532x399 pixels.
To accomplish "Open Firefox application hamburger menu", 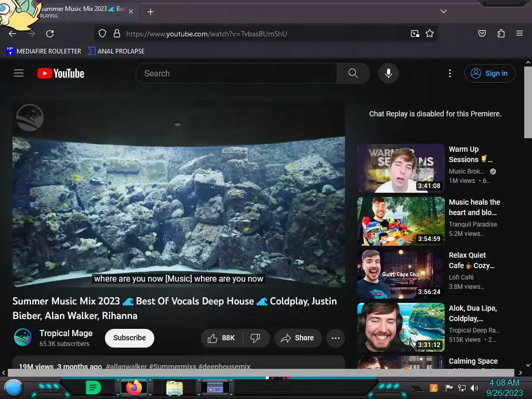I will [x=519, y=33].
